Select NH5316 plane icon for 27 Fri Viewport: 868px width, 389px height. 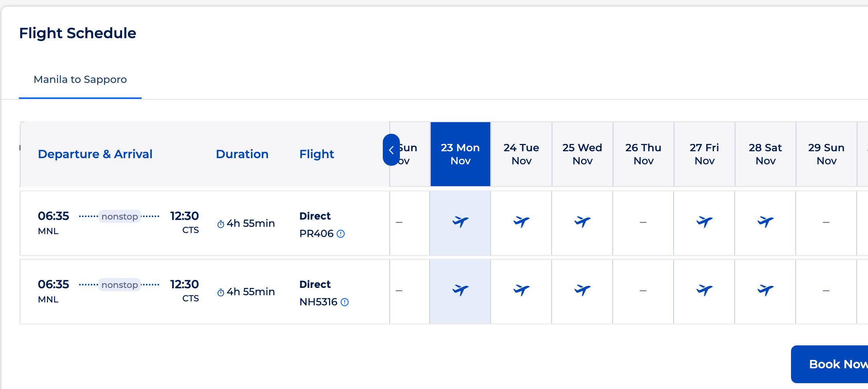click(x=705, y=290)
